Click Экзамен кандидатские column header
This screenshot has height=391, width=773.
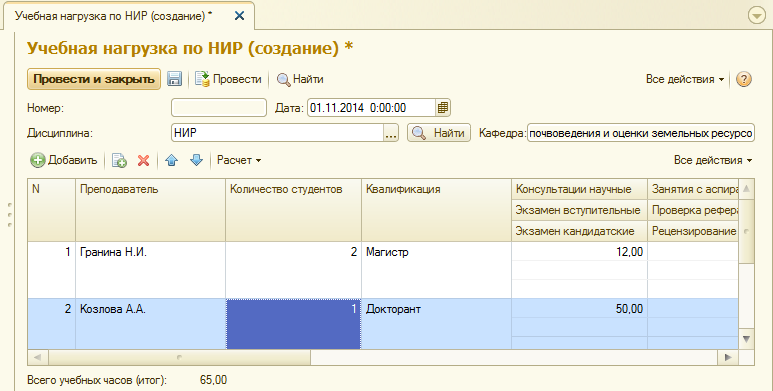(579, 231)
